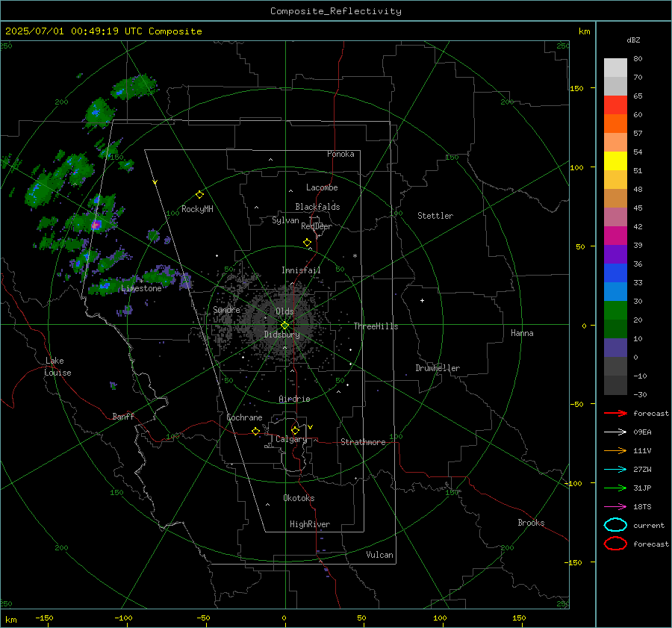Click the dBZ legend heading

coord(633,40)
